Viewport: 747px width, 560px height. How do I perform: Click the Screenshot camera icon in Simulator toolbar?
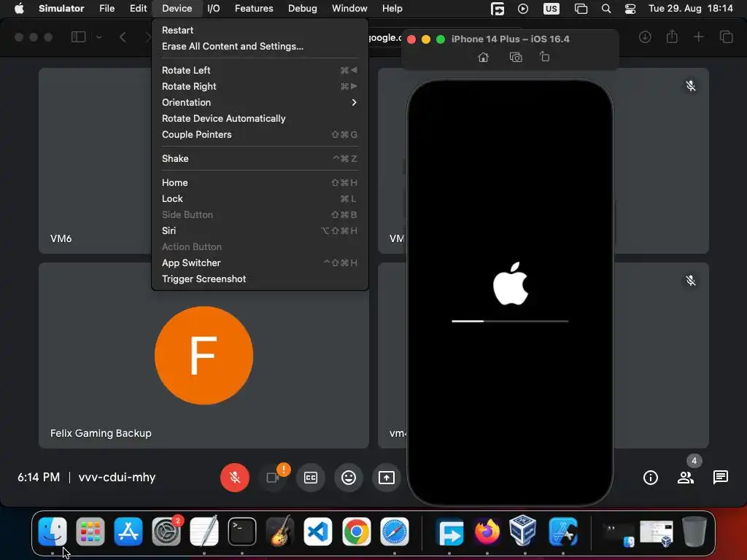point(516,57)
